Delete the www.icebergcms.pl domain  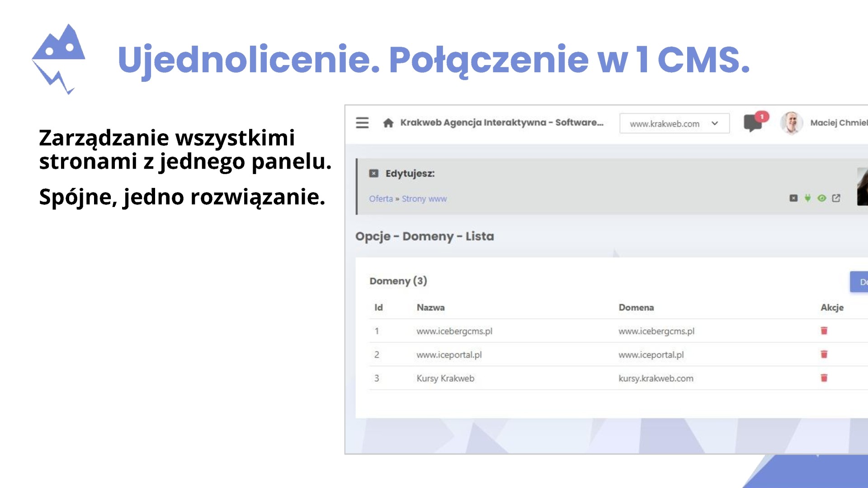coord(824,331)
